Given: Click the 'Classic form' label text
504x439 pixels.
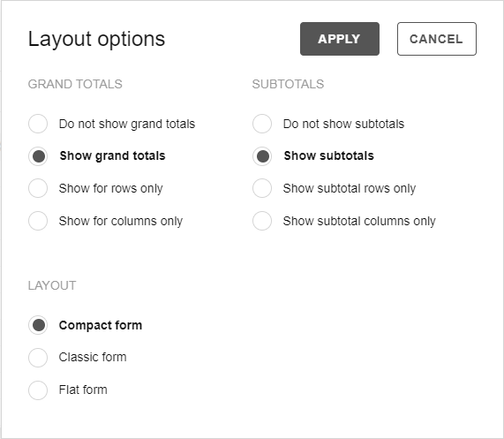Looking at the screenshot, I should coord(93,357).
